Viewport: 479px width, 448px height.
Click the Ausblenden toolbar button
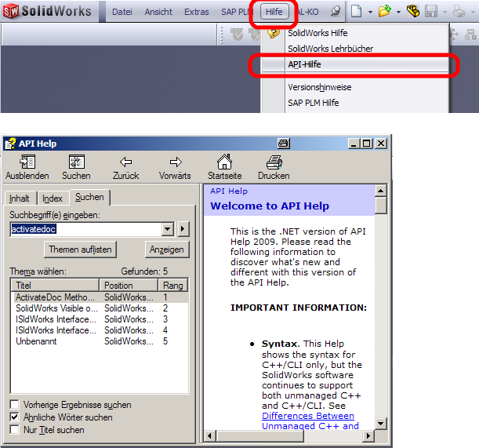[x=27, y=167]
